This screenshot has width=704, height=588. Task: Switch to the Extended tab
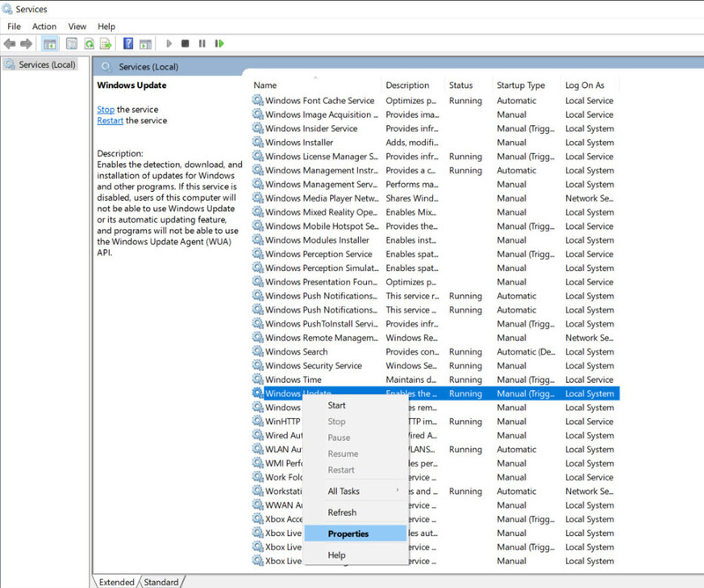(116, 582)
